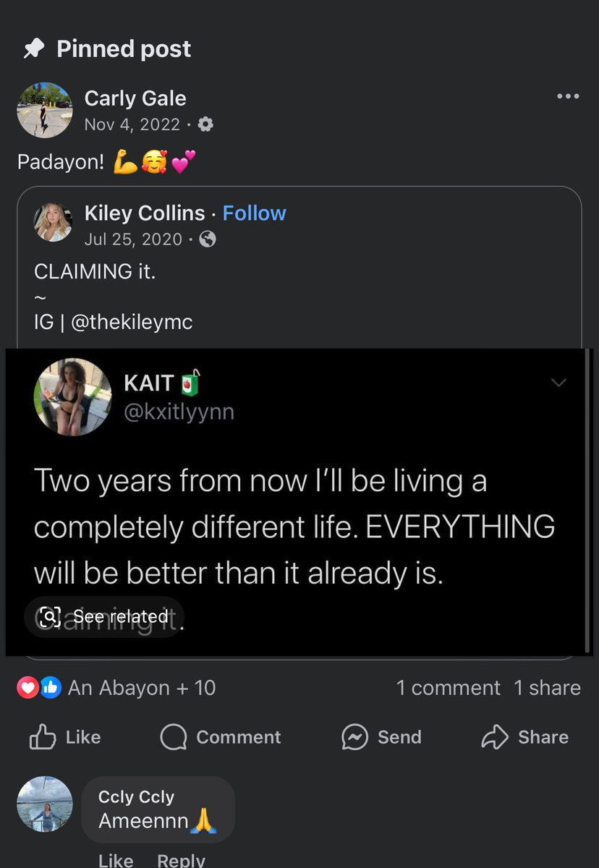The image size is (599, 868).
Task: Tap the Comment speech bubble icon
Action: (x=174, y=737)
